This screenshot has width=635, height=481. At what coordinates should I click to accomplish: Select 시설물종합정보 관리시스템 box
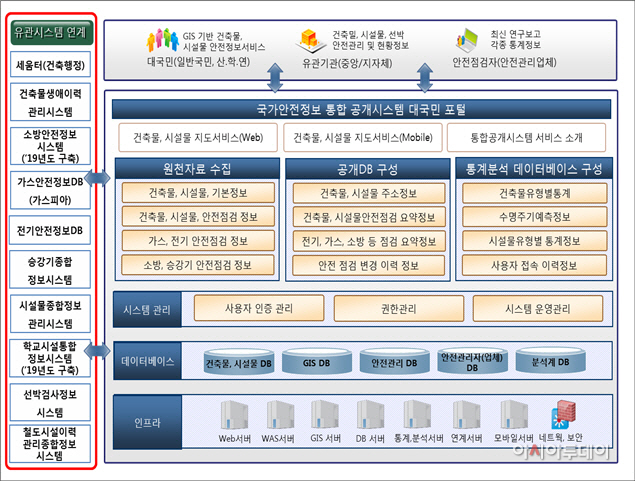pos(50,314)
